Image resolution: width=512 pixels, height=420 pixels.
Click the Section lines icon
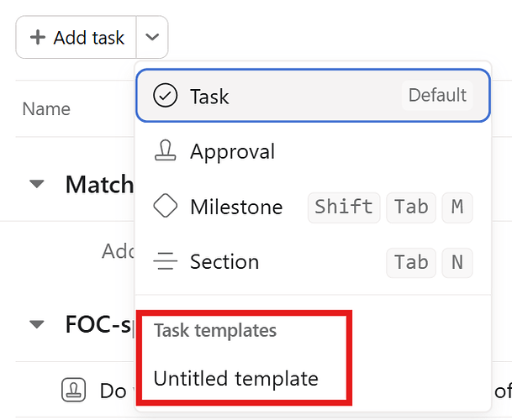(166, 261)
